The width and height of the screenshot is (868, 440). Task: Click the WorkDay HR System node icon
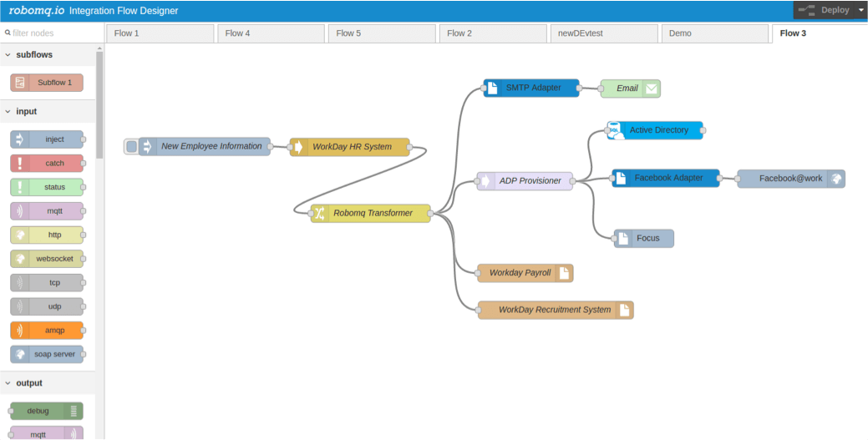(x=298, y=147)
